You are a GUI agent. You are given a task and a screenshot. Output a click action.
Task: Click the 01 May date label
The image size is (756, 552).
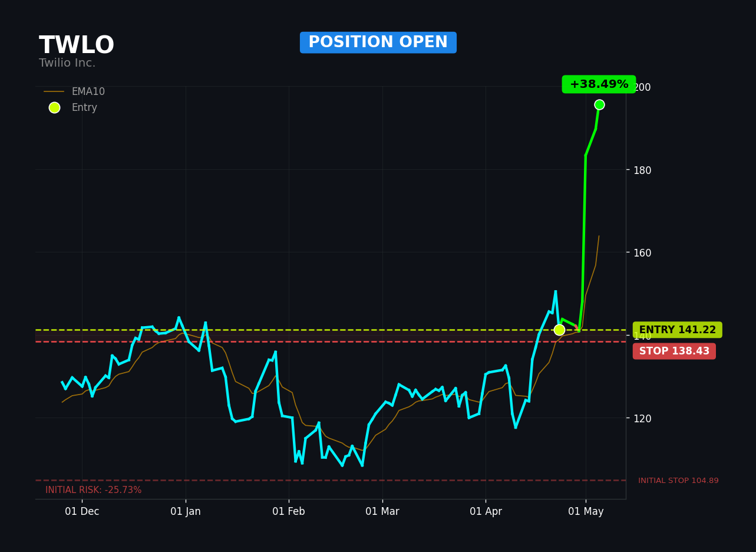tap(586, 511)
